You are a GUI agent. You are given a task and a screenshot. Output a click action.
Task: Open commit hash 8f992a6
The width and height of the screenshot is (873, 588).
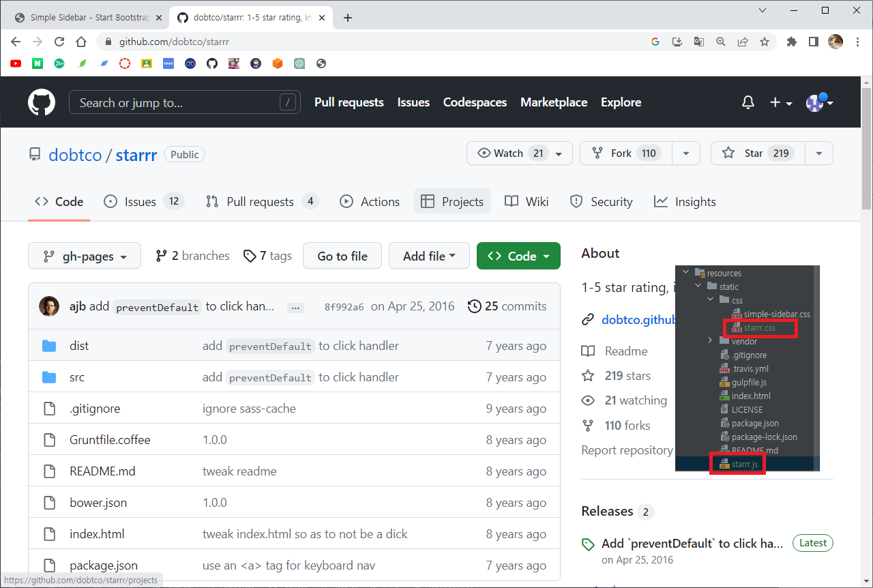click(344, 307)
